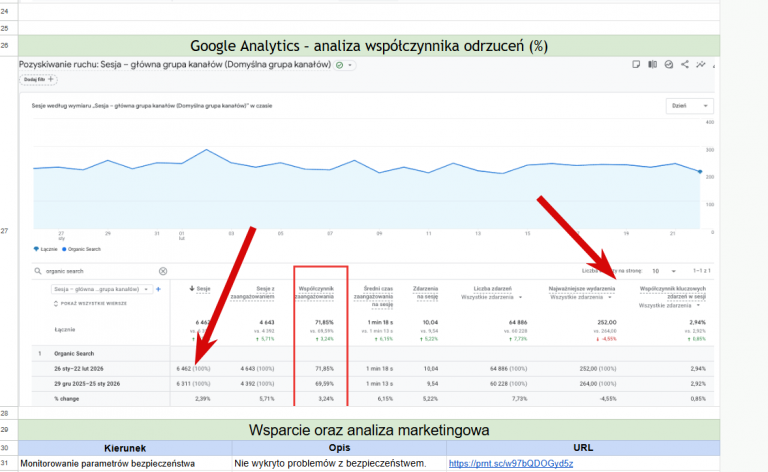This screenshot has height=472, width=768.
Task: Click the Współczynnik kluczowych zdarzeń w sesji header
Action: tap(672, 292)
